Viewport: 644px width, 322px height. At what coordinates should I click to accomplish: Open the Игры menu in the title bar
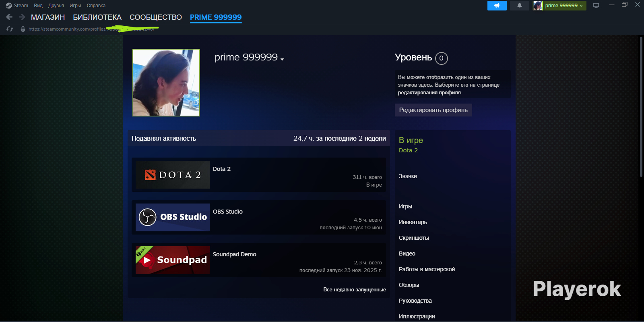coord(75,6)
